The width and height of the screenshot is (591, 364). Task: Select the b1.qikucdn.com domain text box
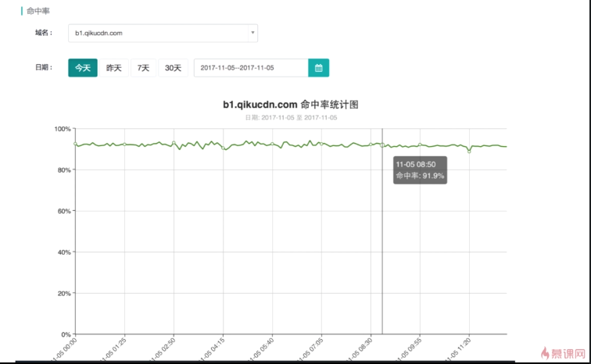[x=163, y=33]
